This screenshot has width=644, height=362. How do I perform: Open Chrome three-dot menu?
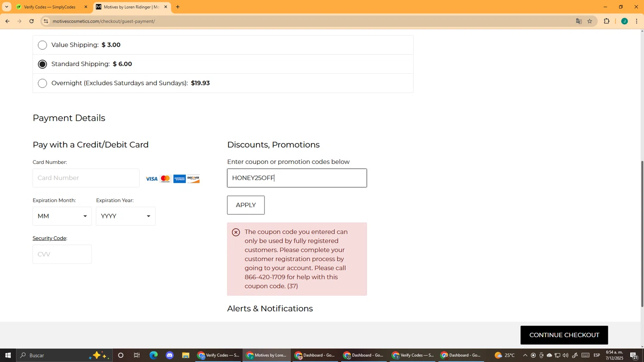pos(637,21)
